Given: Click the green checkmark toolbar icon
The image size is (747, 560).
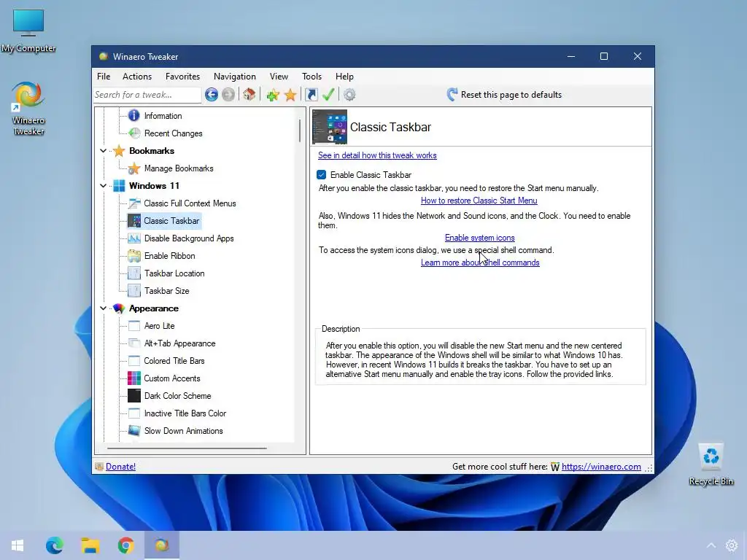Looking at the screenshot, I should 328,95.
